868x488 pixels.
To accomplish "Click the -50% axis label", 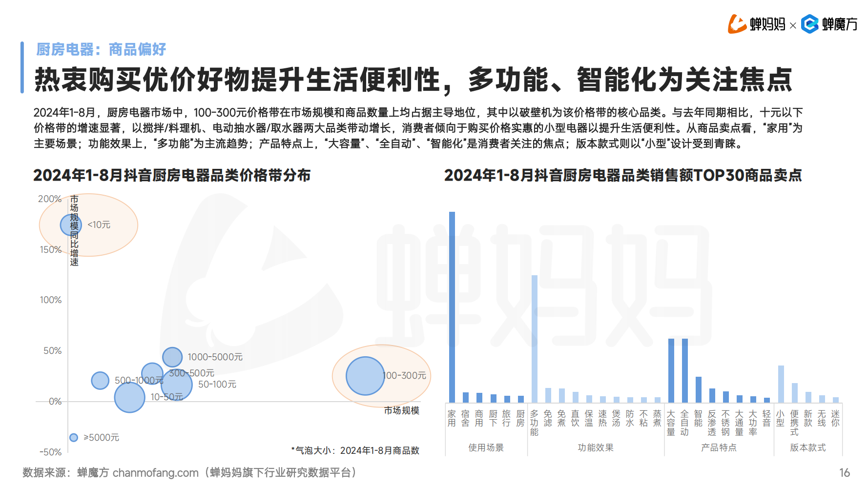I will (x=51, y=452).
